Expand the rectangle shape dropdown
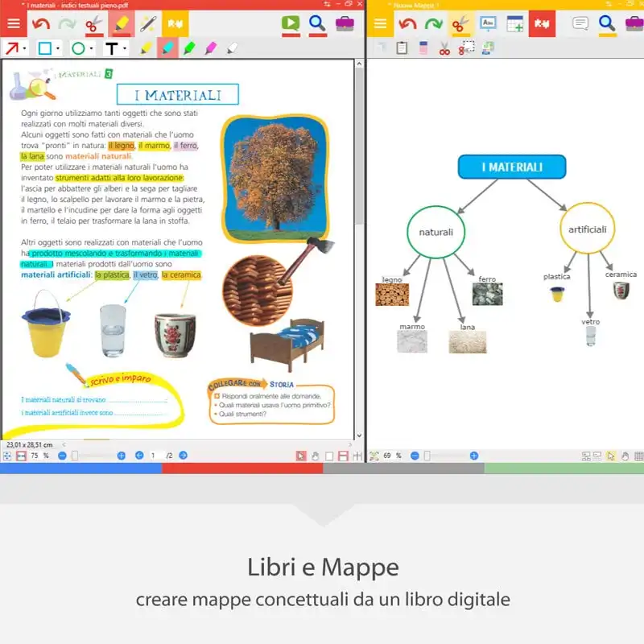Screen dimensions: 644x644 coord(58,48)
